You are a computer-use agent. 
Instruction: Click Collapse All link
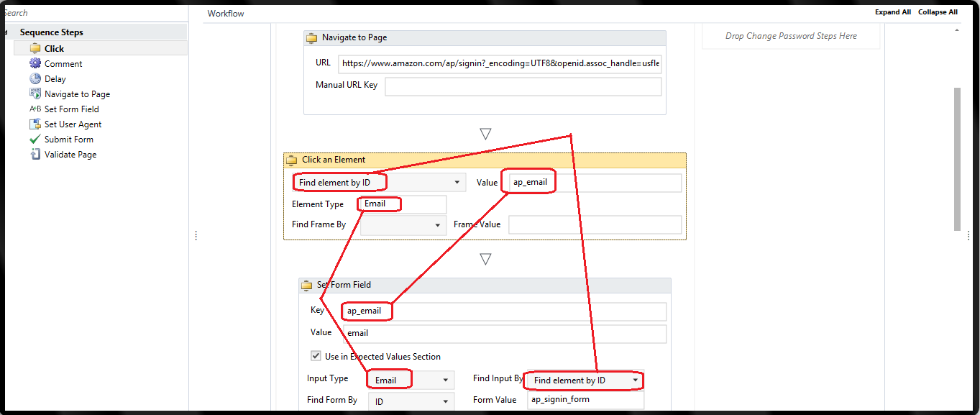click(938, 12)
